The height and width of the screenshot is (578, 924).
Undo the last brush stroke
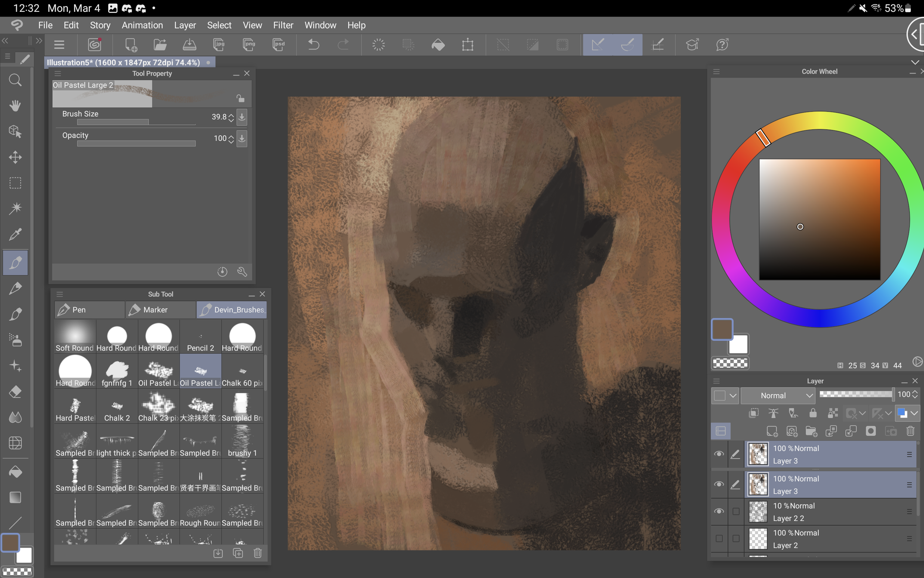coord(313,45)
